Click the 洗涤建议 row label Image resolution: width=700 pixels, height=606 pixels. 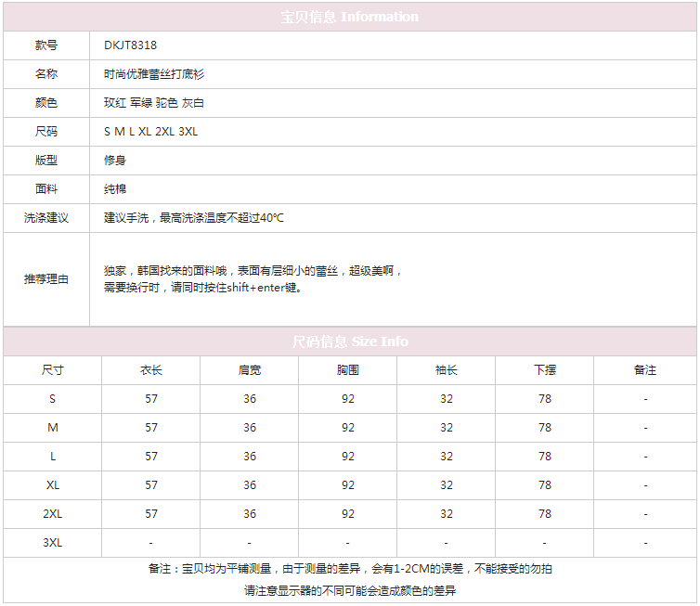(x=46, y=218)
